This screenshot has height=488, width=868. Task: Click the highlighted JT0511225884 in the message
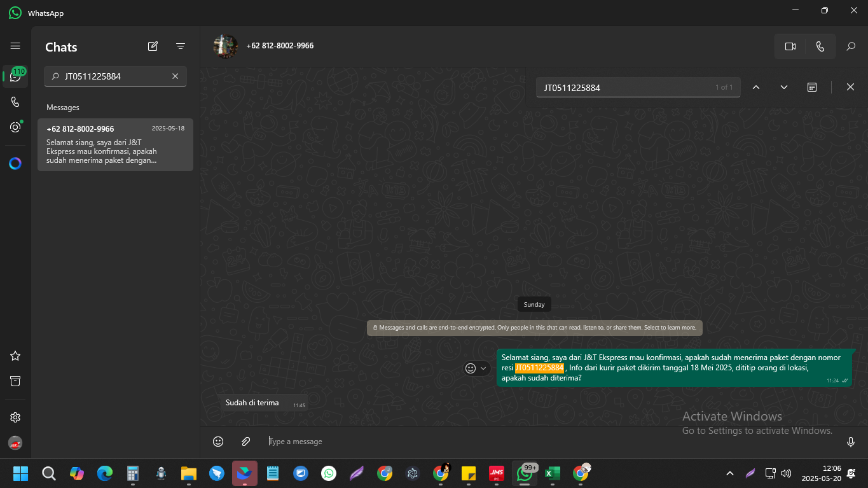click(539, 368)
